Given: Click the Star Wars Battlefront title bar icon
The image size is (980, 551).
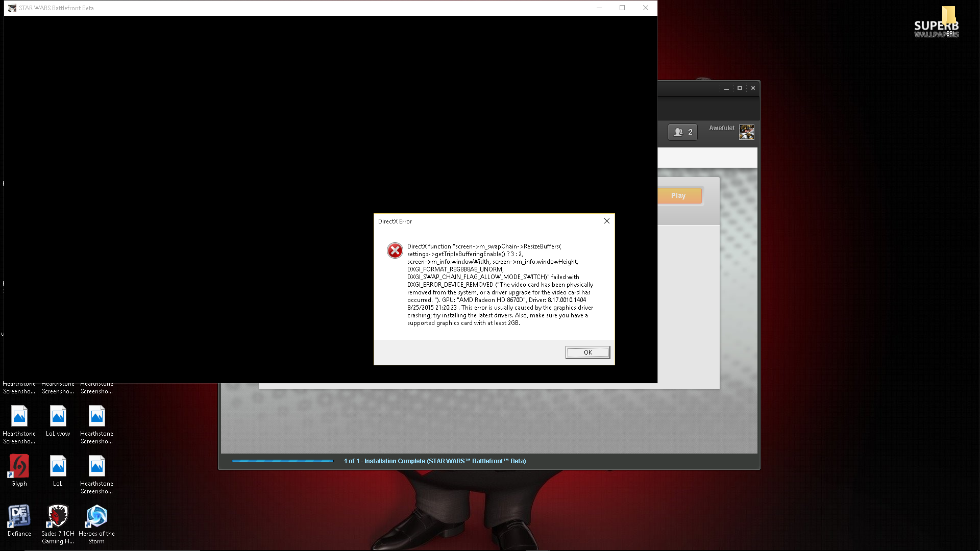Looking at the screenshot, I should [12, 8].
